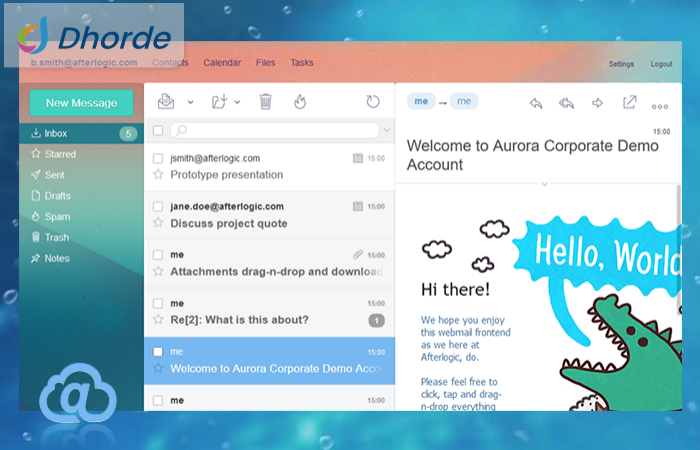Open the check mail dropdown arrow

pos(191,102)
